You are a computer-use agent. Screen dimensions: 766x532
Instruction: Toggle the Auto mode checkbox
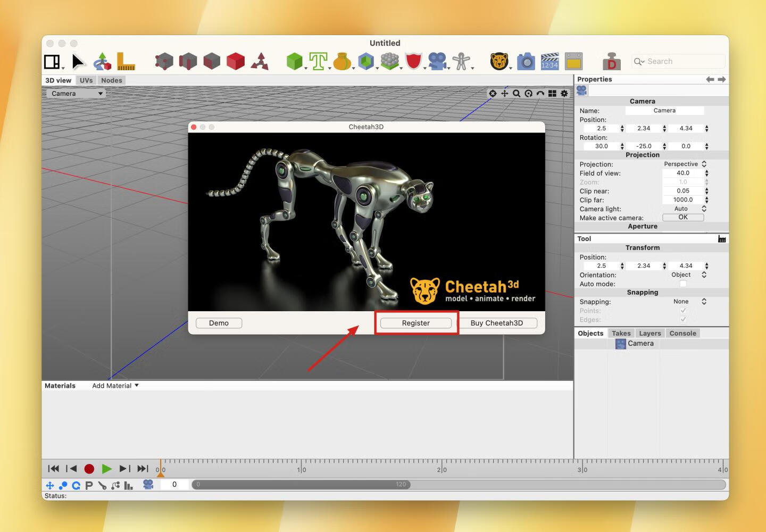(x=683, y=284)
